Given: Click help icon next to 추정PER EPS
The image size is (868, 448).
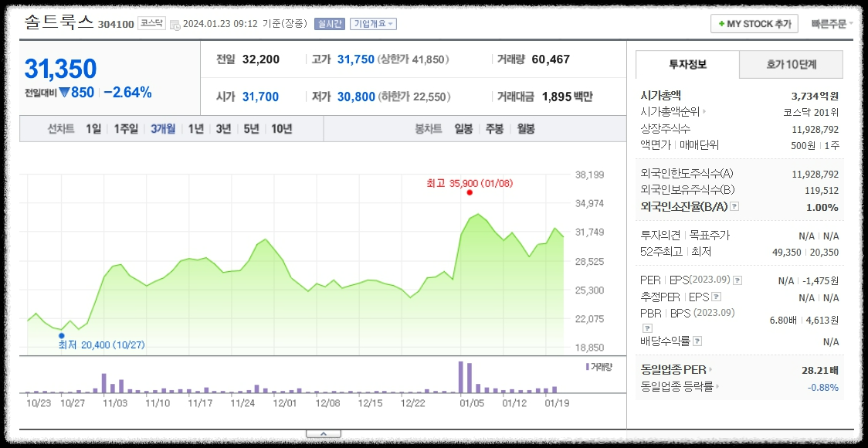Looking at the screenshot, I should [717, 297].
